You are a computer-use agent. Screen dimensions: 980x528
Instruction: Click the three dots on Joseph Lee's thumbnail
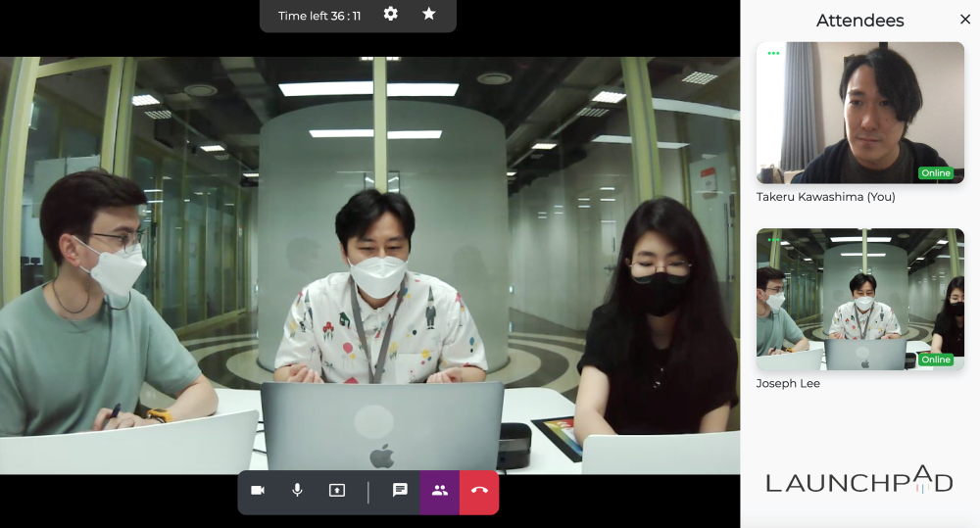click(773, 239)
